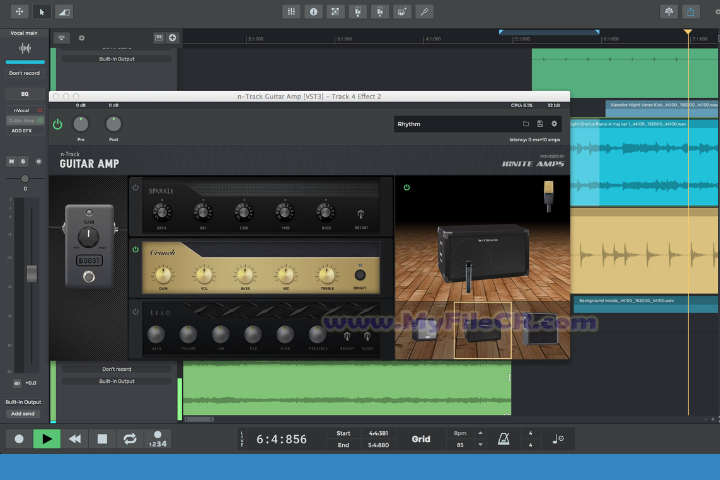720x480 pixels.
Task: Increase Bpm with up arrow
Action: 480,433
